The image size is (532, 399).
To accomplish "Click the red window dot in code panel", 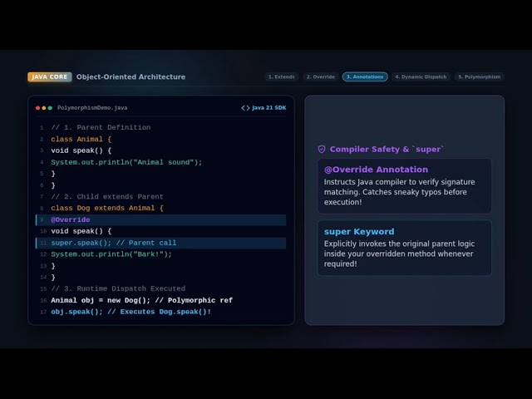I will (x=37, y=108).
